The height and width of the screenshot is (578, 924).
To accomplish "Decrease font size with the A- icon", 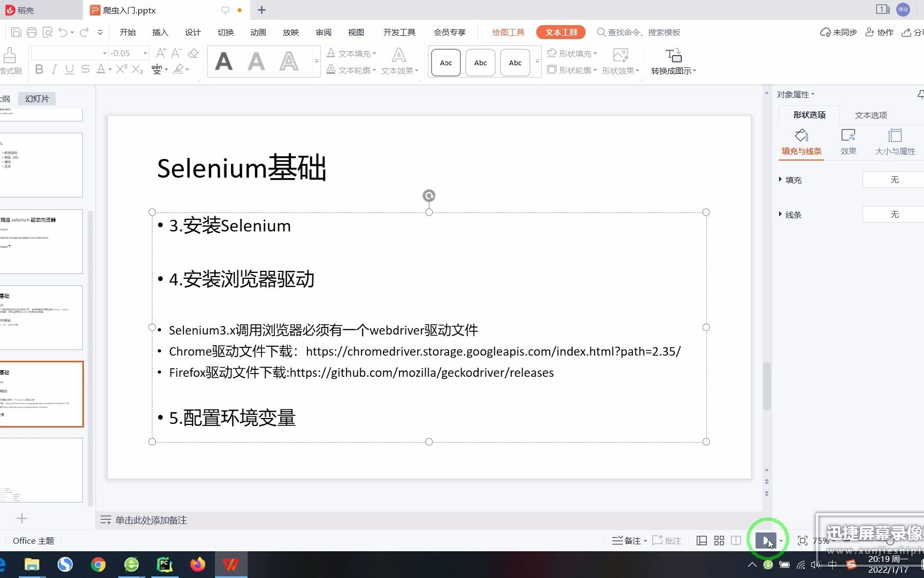I will 176,52.
